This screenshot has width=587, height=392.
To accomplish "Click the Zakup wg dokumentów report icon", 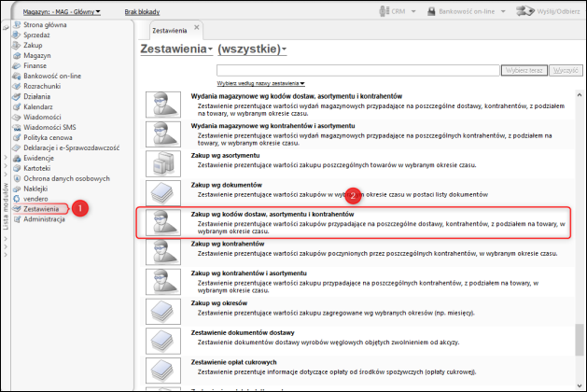I will click(x=163, y=193).
